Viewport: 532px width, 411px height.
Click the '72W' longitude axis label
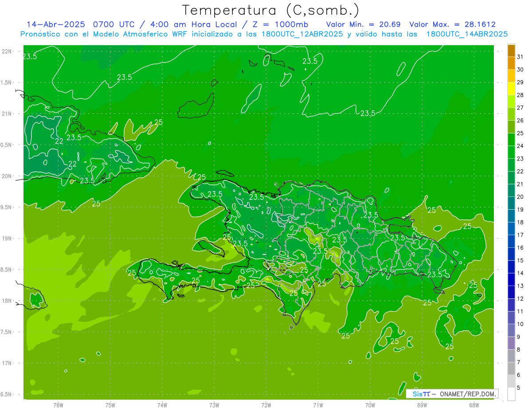coord(266,405)
